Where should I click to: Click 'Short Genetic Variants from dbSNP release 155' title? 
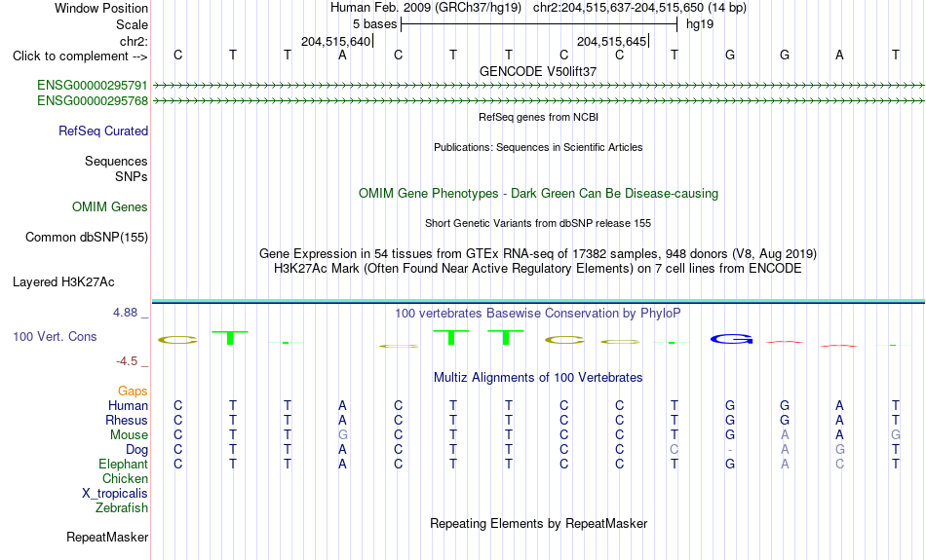click(x=538, y=224)
